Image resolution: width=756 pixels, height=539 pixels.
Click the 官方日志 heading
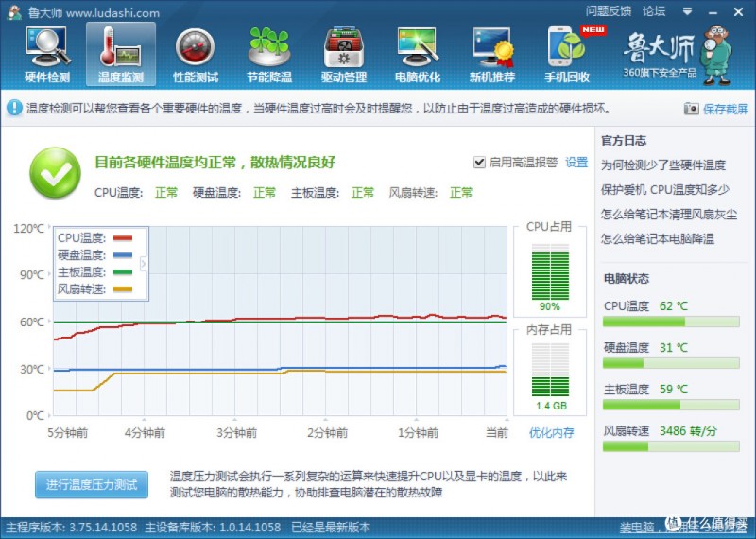(624, 141)
